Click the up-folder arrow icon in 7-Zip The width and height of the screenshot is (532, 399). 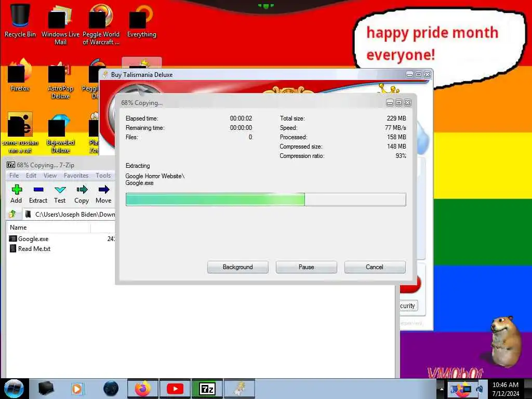click(x=13, y=214)
